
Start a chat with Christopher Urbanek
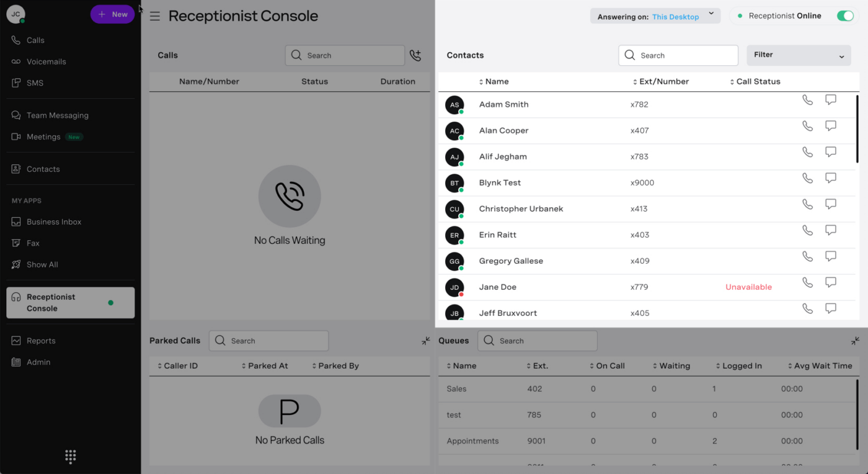click(x=831, y=204)
